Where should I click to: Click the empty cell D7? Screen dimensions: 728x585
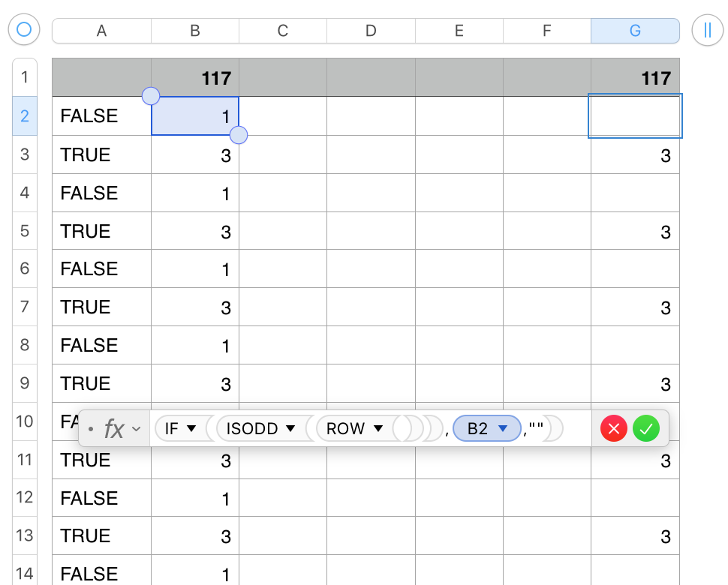tap(370, 307)
